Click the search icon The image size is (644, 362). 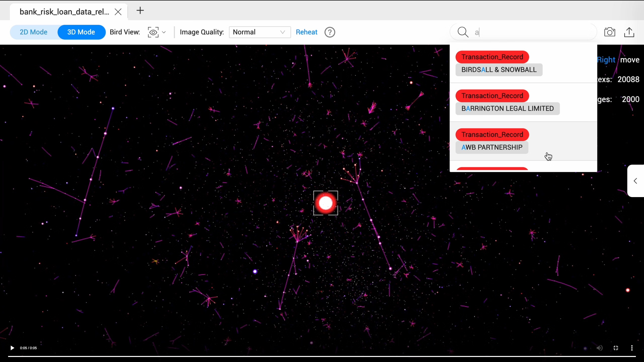[x=463, y=32]
